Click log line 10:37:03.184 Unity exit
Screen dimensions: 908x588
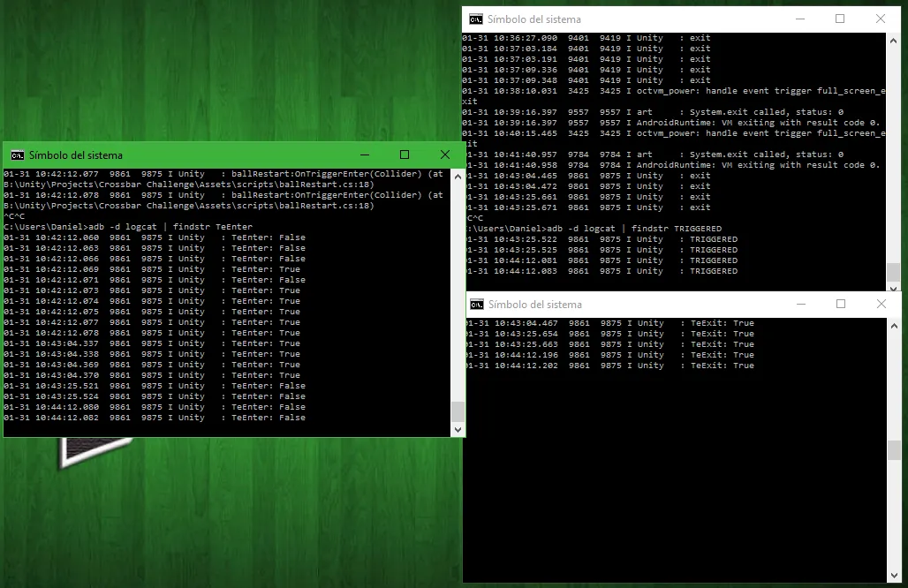[x=586, y=49]
